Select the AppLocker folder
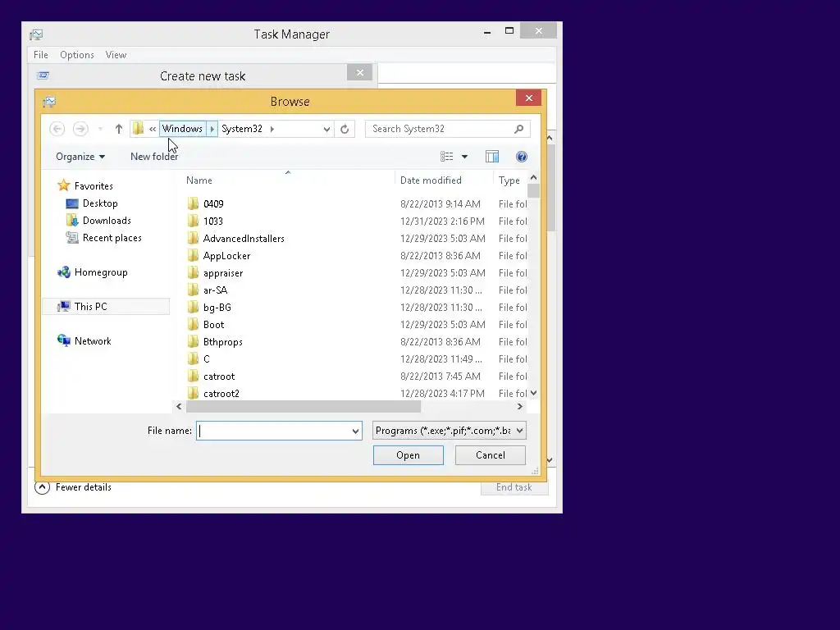This screenshot has width=840, height=630. [226, 256]
